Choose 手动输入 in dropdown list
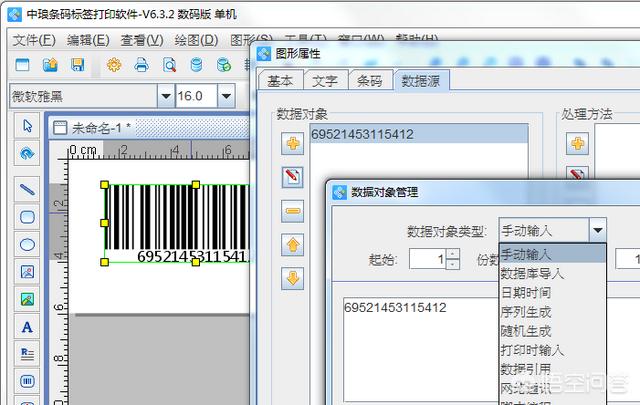Image resolution: width=640 pixels, height=405 pixels. pyautogui.click(x=552, y=254)
